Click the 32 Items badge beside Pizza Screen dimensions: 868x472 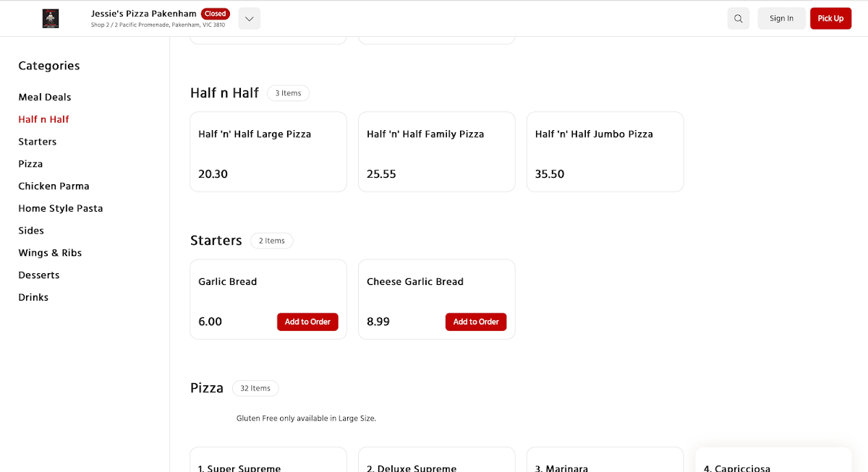pyautogui.click(x=255, y=388)
